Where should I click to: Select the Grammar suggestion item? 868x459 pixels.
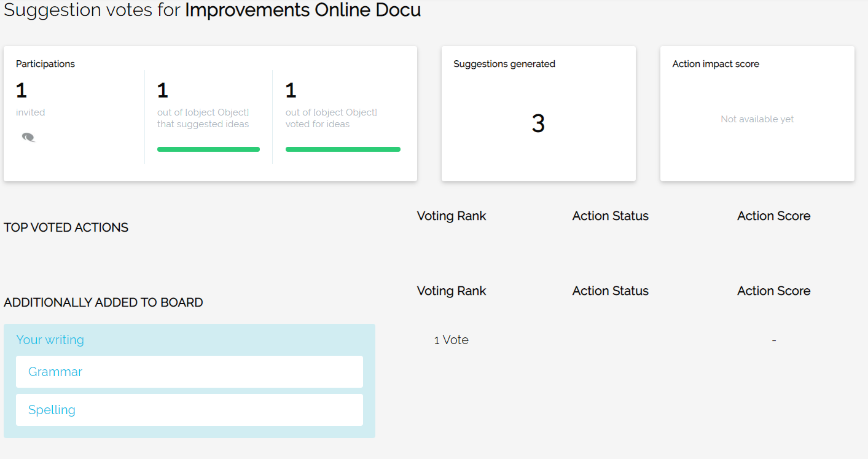click(x=189, y=372)
